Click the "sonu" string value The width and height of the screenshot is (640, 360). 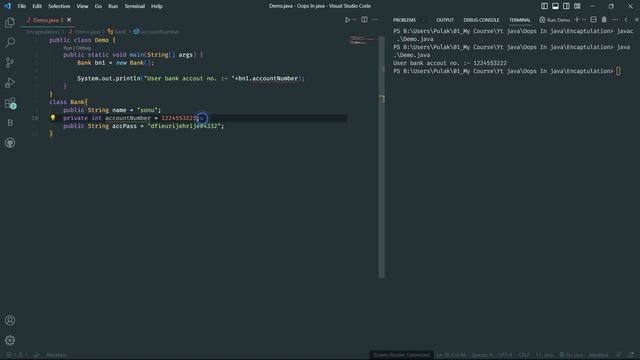147,110
